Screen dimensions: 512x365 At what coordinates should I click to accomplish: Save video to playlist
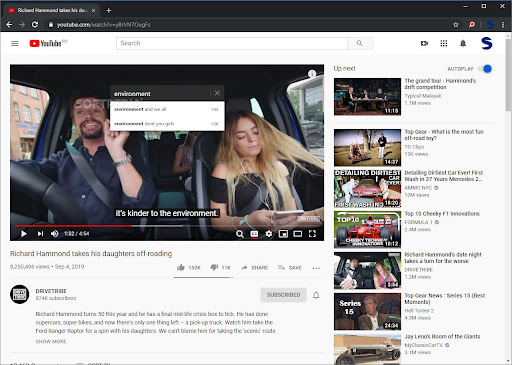pyautogui.click(x=290, y=267)
